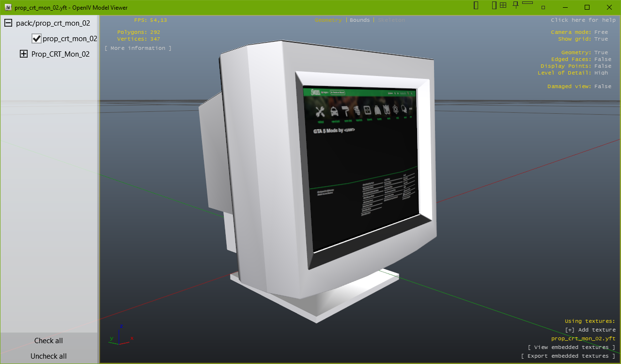This screenshot has width=621, height=364.
Task: Switch to the Skeleton view tab
Action: pyautogui.click(x=391, y=20)
